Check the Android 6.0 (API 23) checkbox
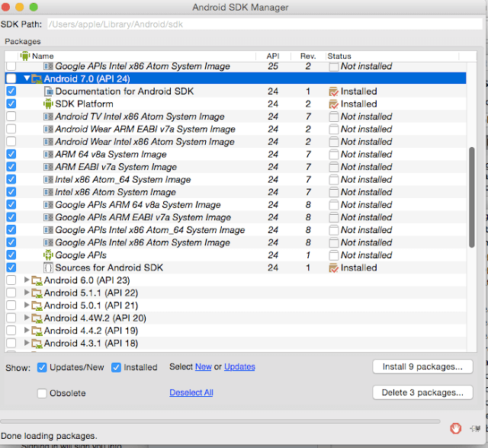488x448 pixels. (11, 280)
